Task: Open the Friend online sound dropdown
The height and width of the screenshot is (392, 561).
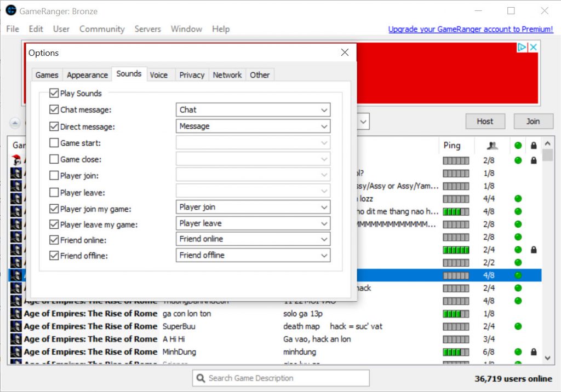Action: click(x=253, y=239)
